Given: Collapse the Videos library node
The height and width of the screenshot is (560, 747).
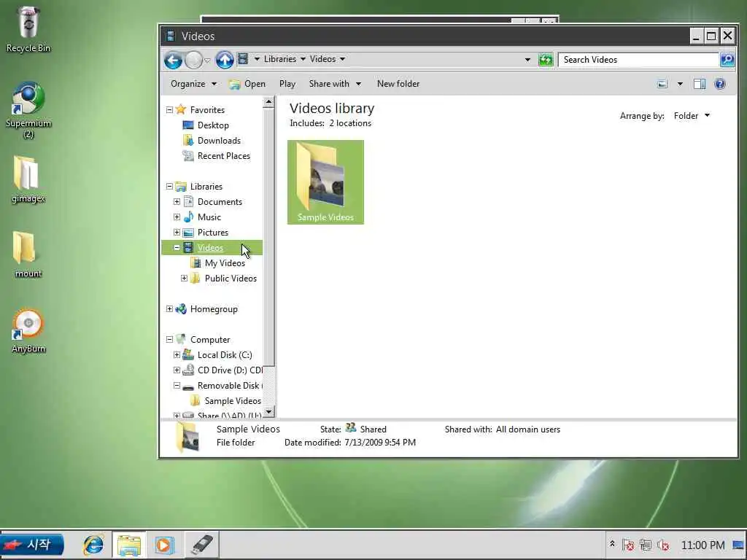Looking at the screenshot, I should [x=177, y=248].
